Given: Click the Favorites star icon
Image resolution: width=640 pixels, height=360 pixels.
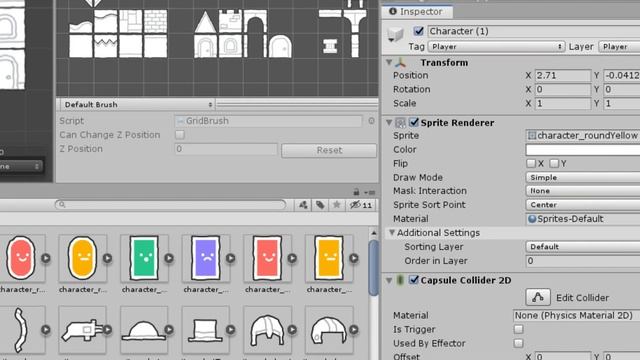Looking at the screenshot, I should pyautogui.click(x=336, y=205).
